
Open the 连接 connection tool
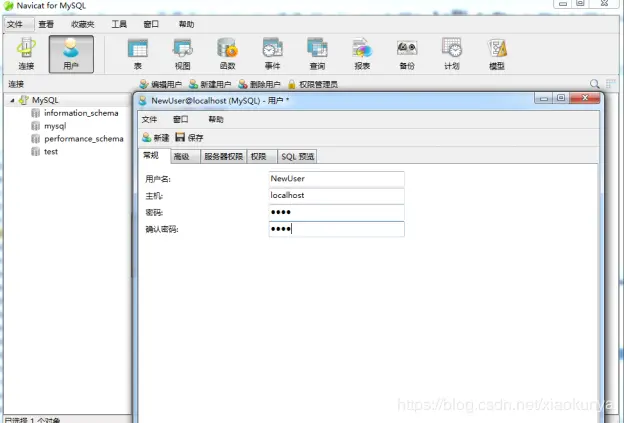pos(26,54)
